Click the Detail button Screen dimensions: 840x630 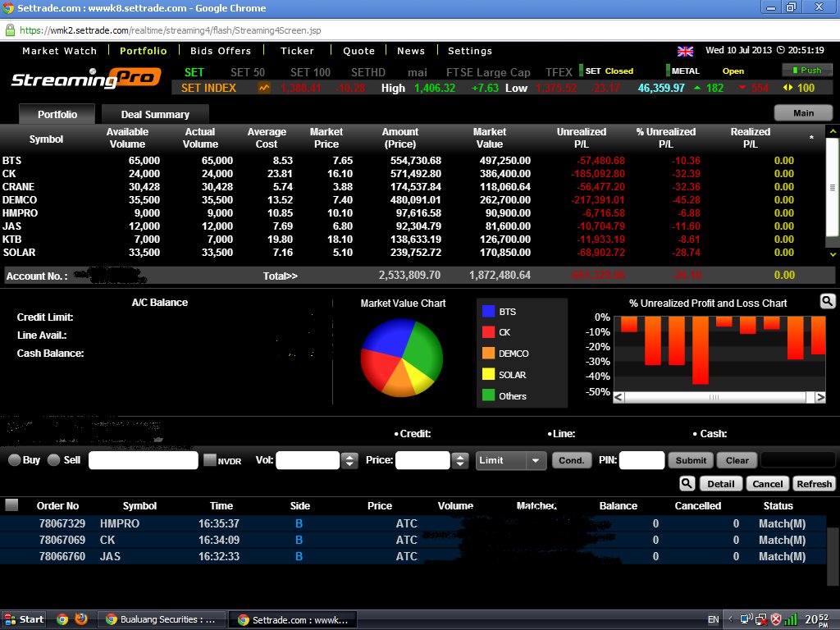coord(721,484)
